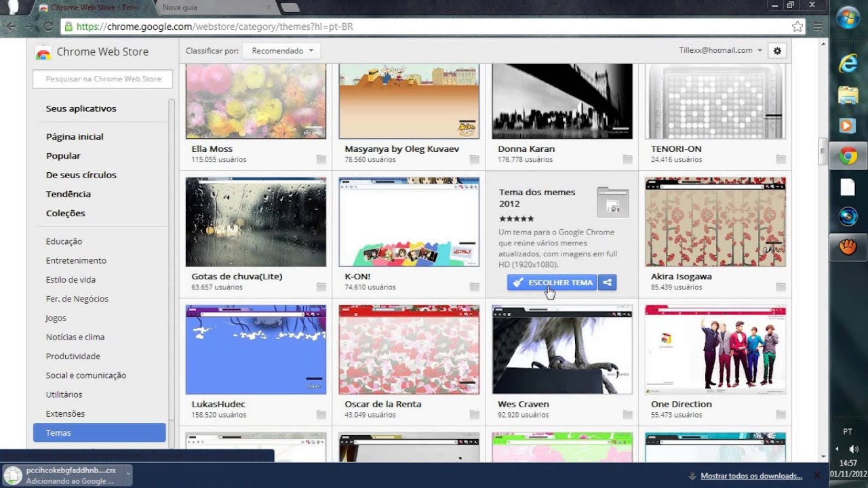Open Windows Start orb

pyautogui.click(x=848, y=18)
